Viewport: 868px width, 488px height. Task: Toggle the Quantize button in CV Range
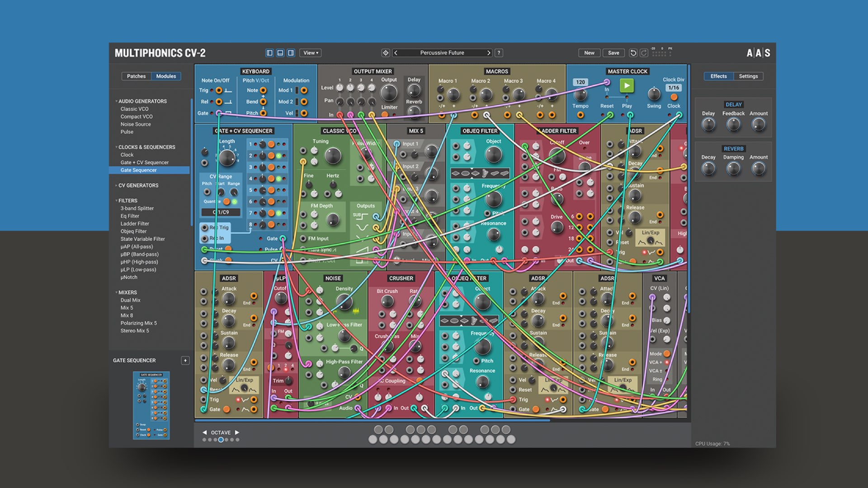click(226, 202)
